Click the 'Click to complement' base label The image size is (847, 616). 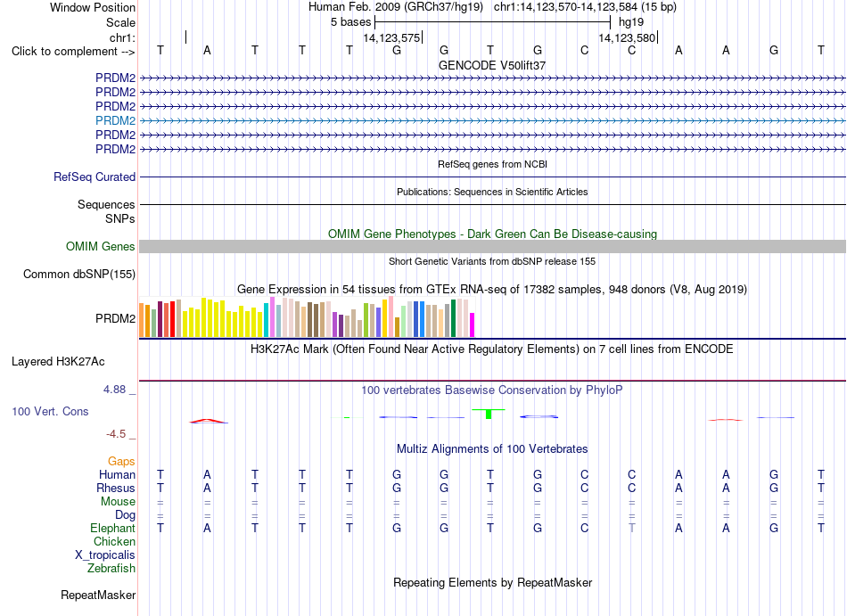pyautogui.click(x=73, y=52)
